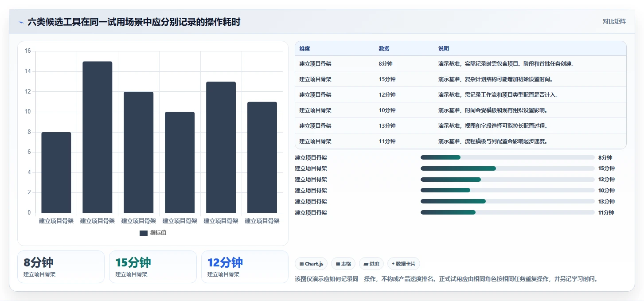Select the 数据卡片 chip
The height and width of the screenshot is (301, 644).
(x=403, y=264)
